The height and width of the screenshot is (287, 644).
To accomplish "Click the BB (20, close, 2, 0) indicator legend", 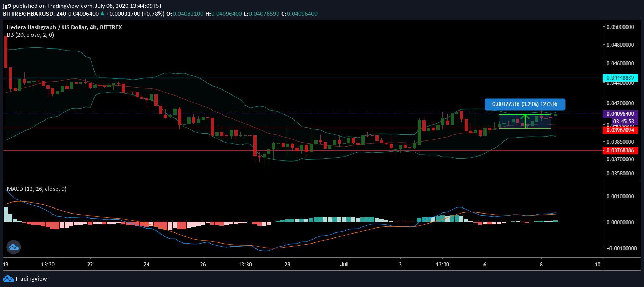I will [x=30, y=35].
